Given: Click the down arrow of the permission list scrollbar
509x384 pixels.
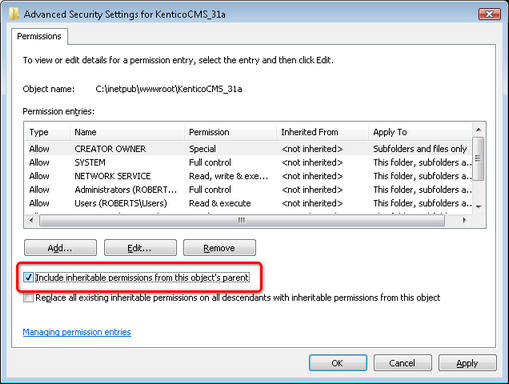Looking at the screenshot, I should (x=479, y=207).
